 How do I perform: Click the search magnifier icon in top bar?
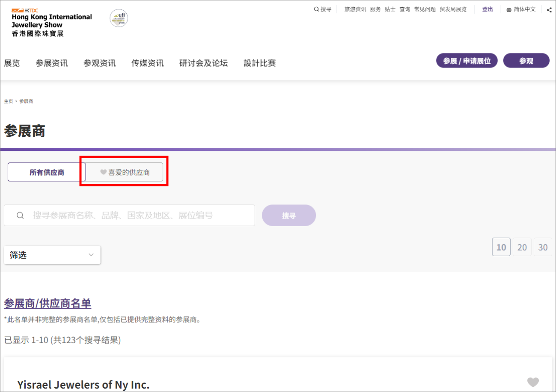point(316,9)
